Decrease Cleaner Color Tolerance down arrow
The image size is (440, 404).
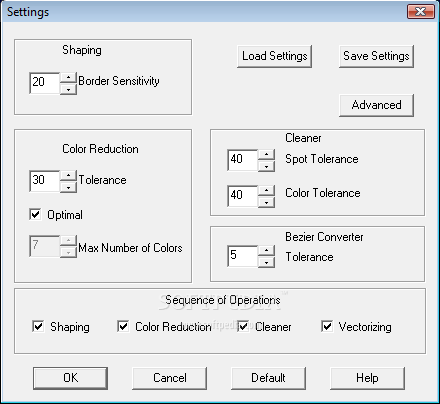tap(266, 202)
